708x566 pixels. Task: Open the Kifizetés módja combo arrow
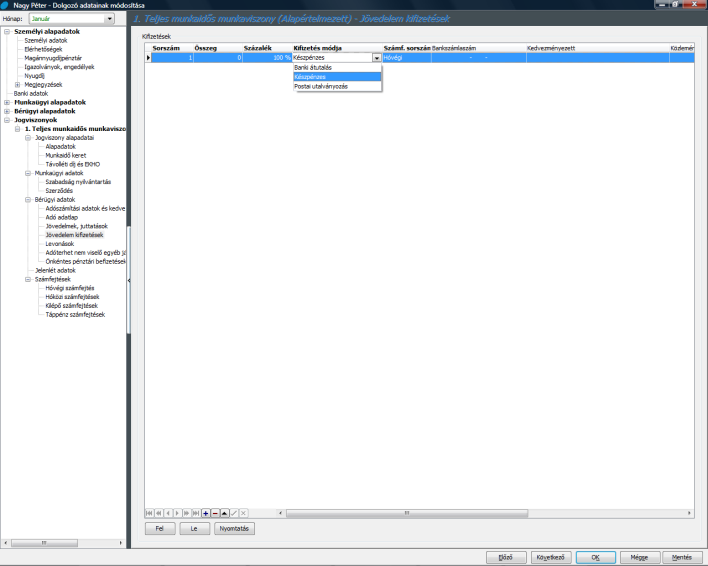377,58
